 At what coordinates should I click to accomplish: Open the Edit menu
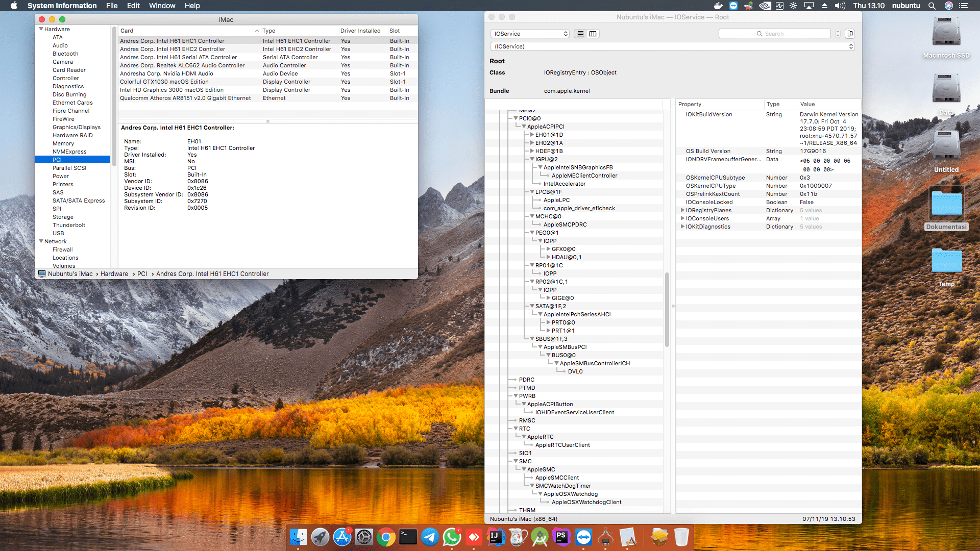click(x=133, y=6)
